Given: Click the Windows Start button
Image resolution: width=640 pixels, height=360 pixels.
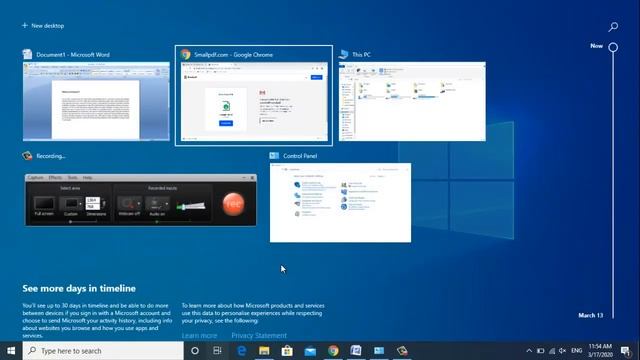Looking at the screenshot, I should 11,351.
